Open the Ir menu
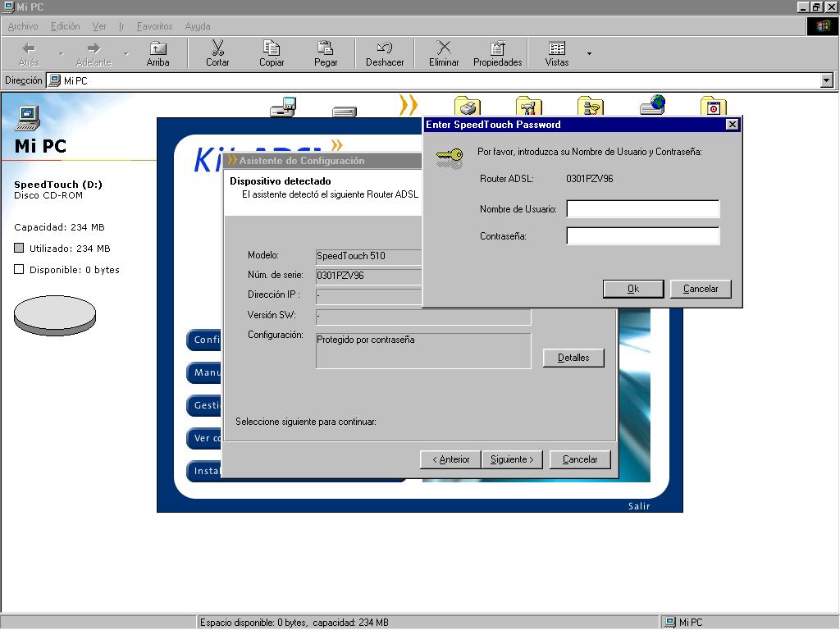840x630 pixels. click(121, 26)
